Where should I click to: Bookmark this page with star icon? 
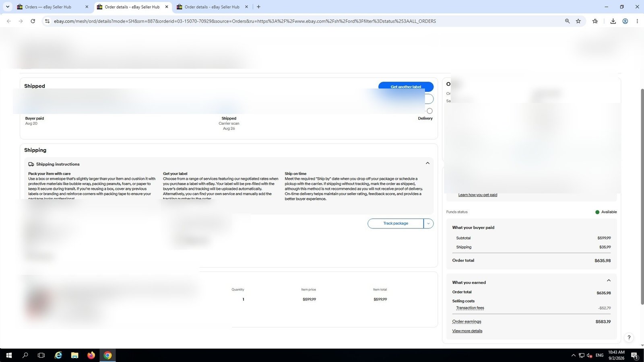[578, 21]
